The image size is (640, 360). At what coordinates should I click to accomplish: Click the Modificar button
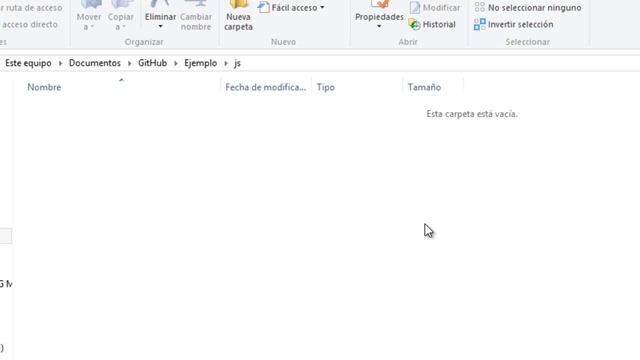[435, 8]
